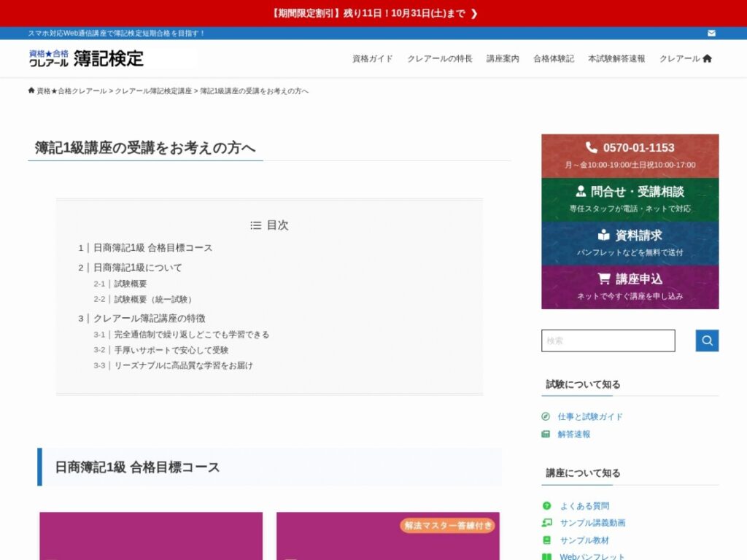Click the phone icon beside 0570-01-1153
Viewport: 747px width, 560px height.
click(591, 147)
